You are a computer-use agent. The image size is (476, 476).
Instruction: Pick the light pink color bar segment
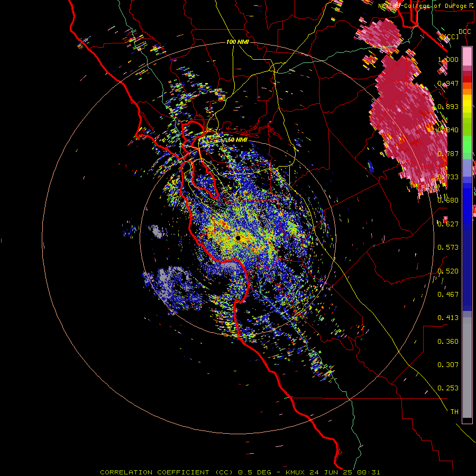tap(467, 56)
